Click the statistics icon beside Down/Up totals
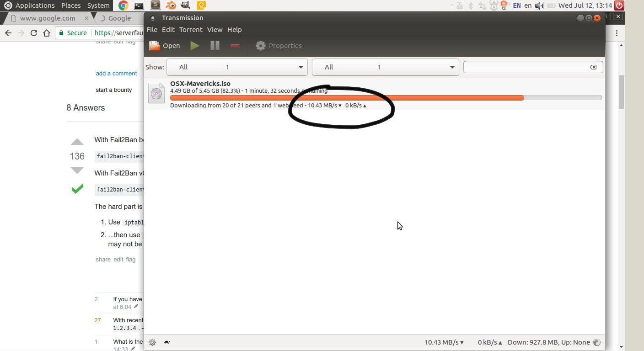The image size is (644, 351). coord(597,342)
